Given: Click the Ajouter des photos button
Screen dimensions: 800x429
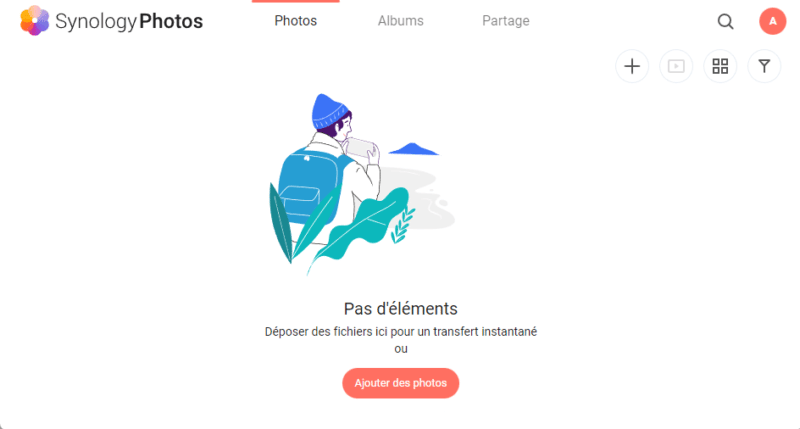Looking at the screenshot, I should pyautogui.click(x=401, y=383).
